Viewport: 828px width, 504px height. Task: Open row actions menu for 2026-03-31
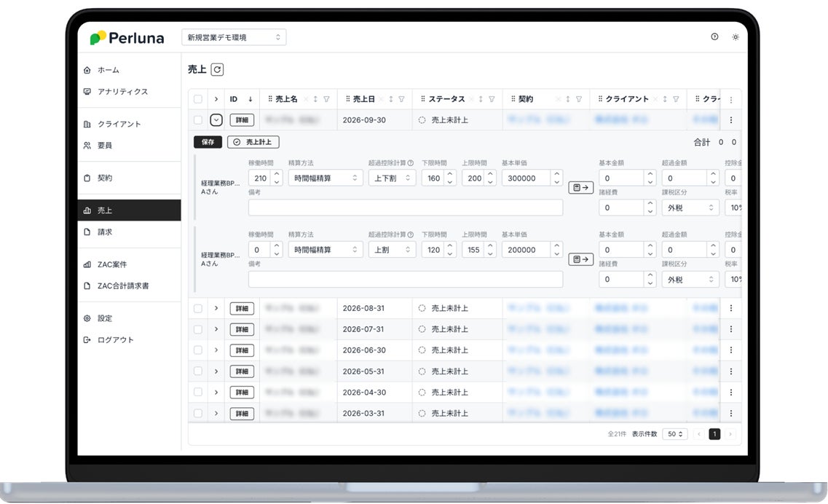pyautogui.click(x=731, y=413)
